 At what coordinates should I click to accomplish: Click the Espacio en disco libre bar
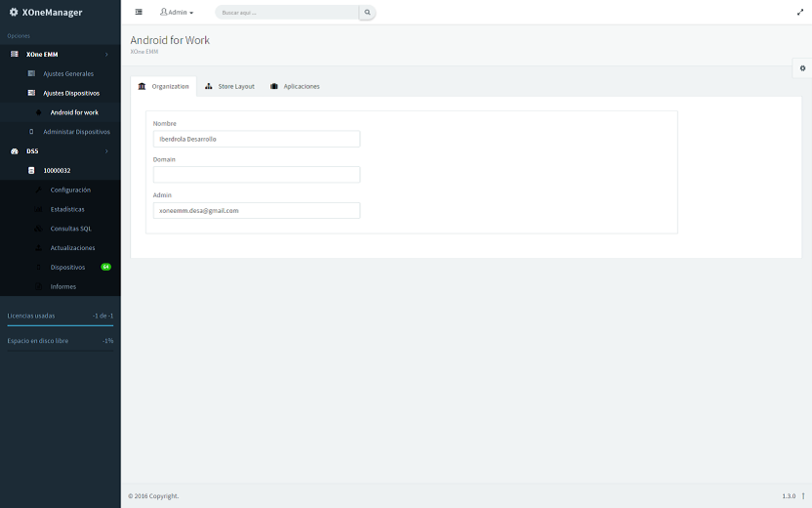coord(61,351)
